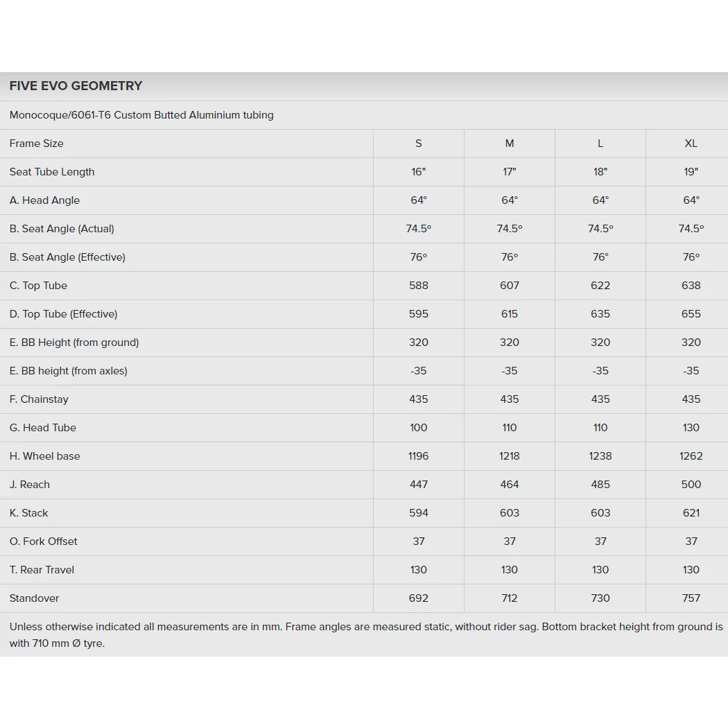This screenshot has width=728, height=728.
Task: Click the M frame size column header
Action: coord(510,144)
